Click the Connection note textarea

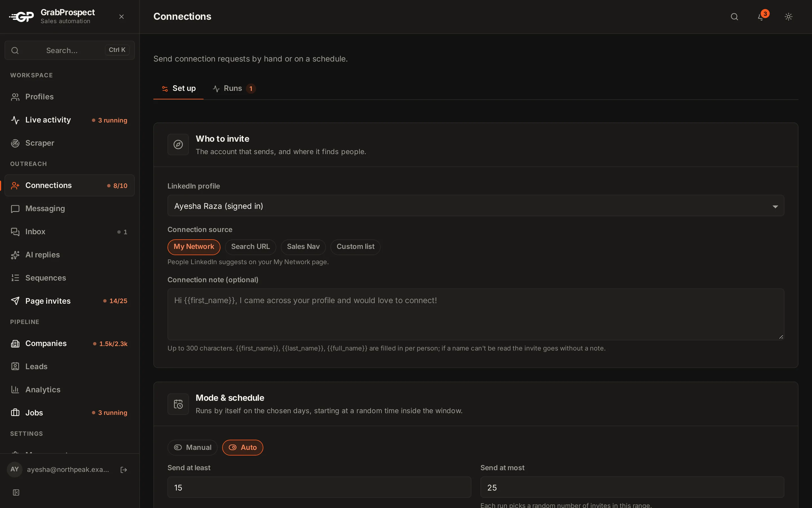pyautogui.click(x=475, y=314)
